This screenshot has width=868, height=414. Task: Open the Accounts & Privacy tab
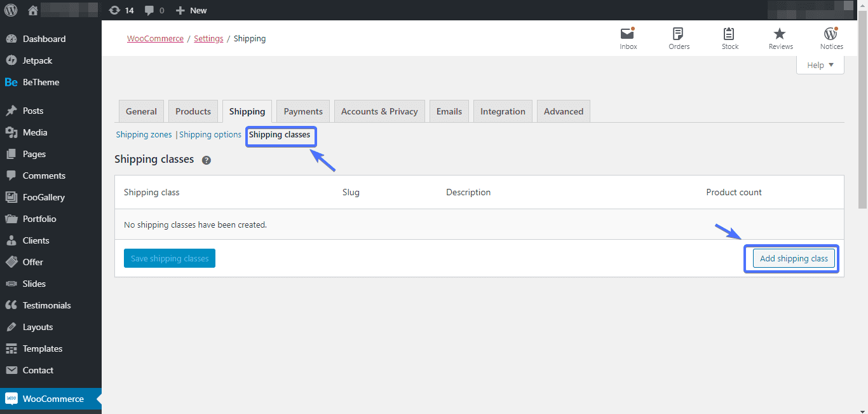[379, 111]
